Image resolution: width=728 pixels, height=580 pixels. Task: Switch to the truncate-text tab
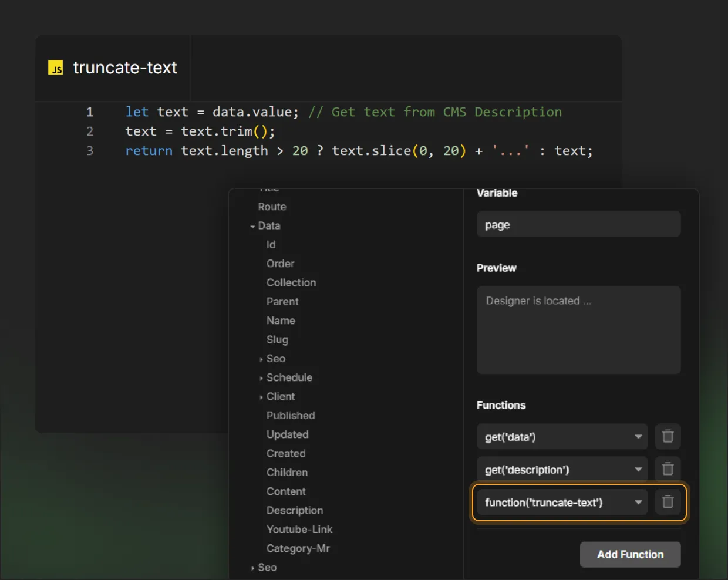pyautogui.click(x=113, y=68)
